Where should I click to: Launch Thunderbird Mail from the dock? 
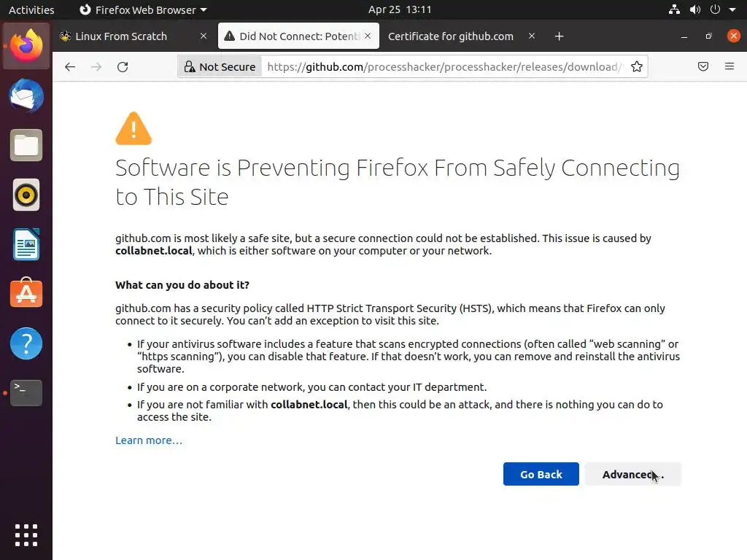[x=26, y=96]
